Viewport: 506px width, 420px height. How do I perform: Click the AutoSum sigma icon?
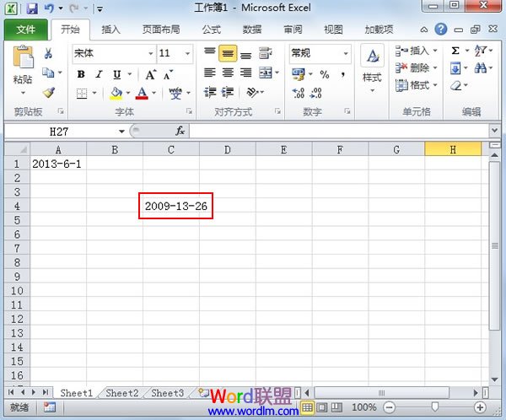pyautogui.click(x=455, y=51)
